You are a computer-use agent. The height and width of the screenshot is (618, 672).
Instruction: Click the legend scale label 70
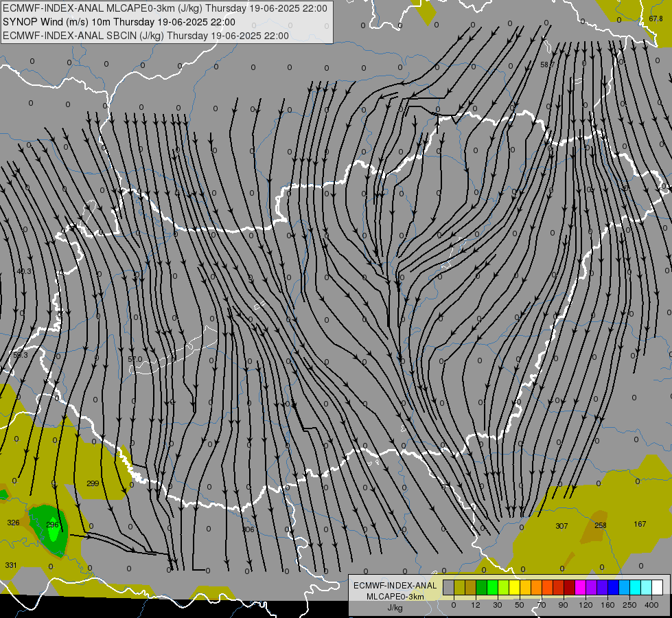[542, 606]
